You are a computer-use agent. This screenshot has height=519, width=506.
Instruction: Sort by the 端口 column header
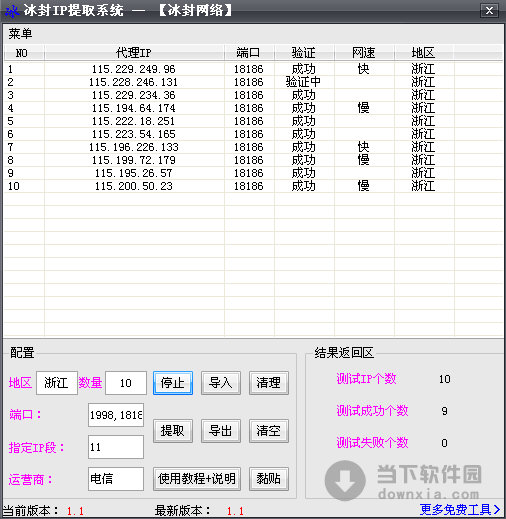[x=249, y=53]
